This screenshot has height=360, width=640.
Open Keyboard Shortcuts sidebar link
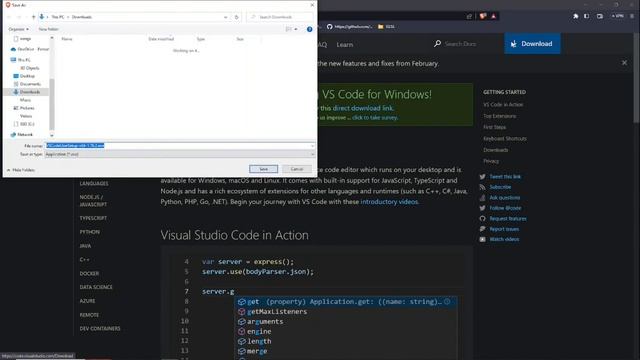pyautogui.click(x=505, y=139)
